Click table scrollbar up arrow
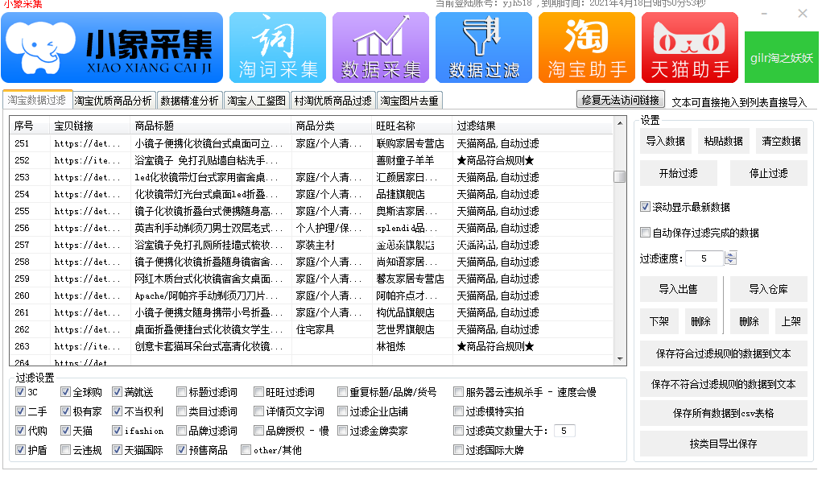 click(620, 123)
